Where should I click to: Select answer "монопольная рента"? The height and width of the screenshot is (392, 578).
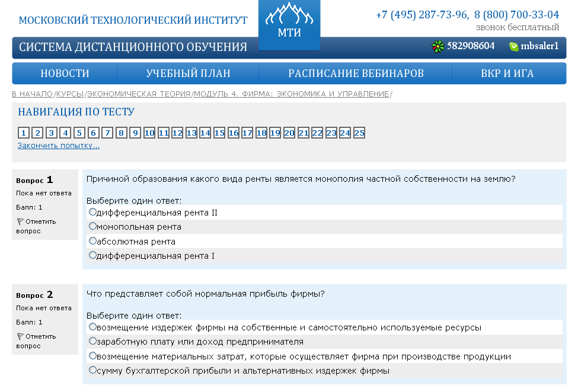click(x=92, y=226)
